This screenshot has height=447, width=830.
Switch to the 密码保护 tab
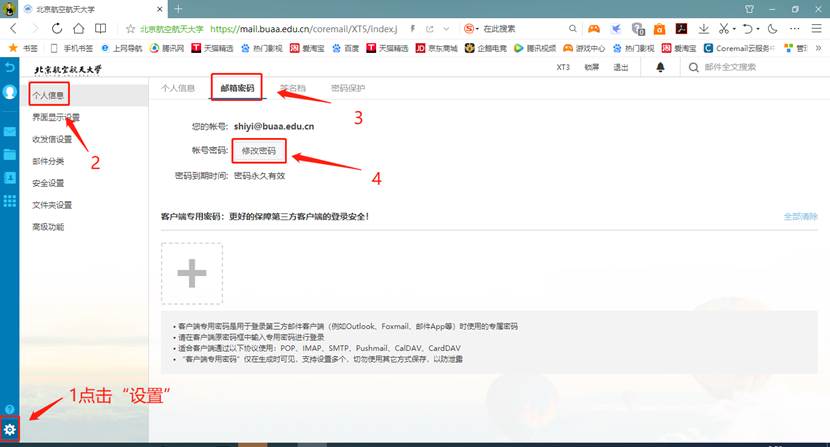[x=347, y=88]
